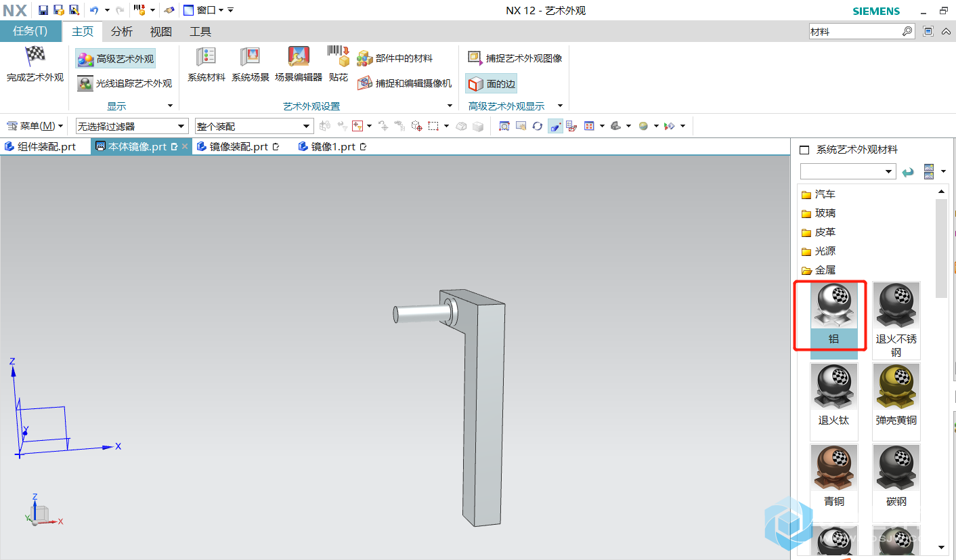This screenshot has width=956, height=560.
Task: Select the 退火不锈钢 material thumbnail
Action: tap(896, 320)
